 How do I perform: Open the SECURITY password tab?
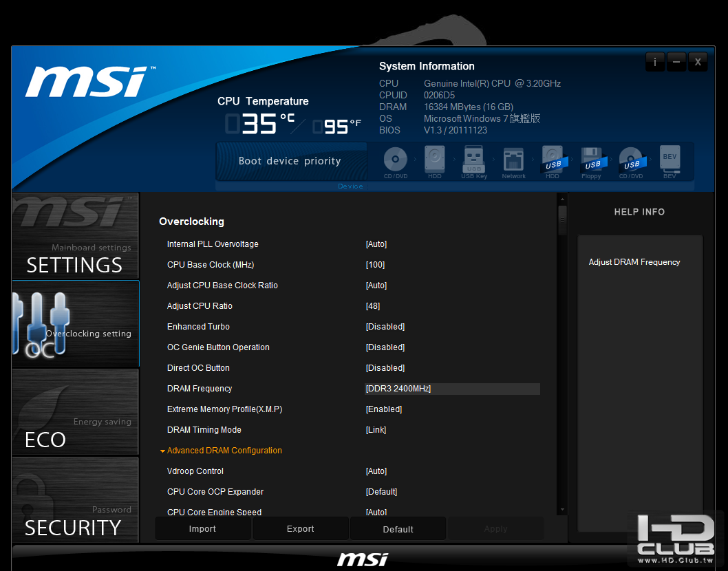pos(75,499)
